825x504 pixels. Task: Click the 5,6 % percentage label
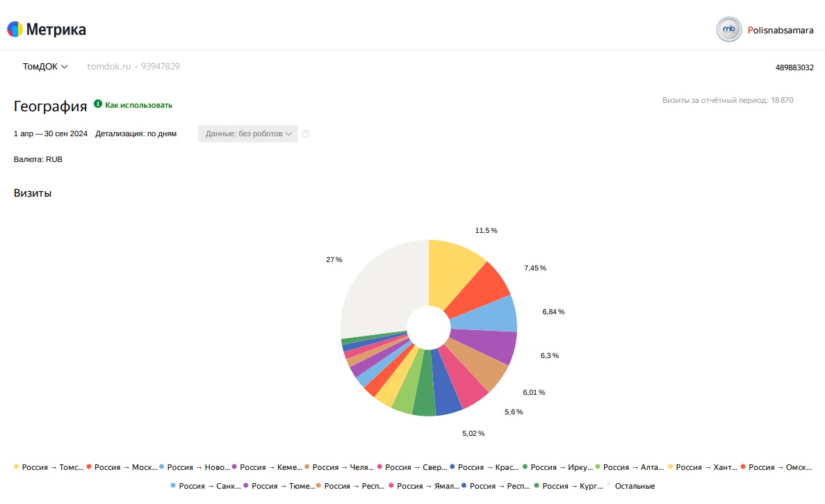coord(514,412)
